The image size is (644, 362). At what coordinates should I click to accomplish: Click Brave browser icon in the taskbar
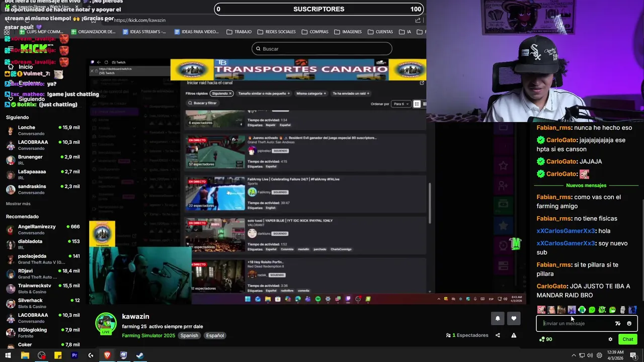click(107, 355)
